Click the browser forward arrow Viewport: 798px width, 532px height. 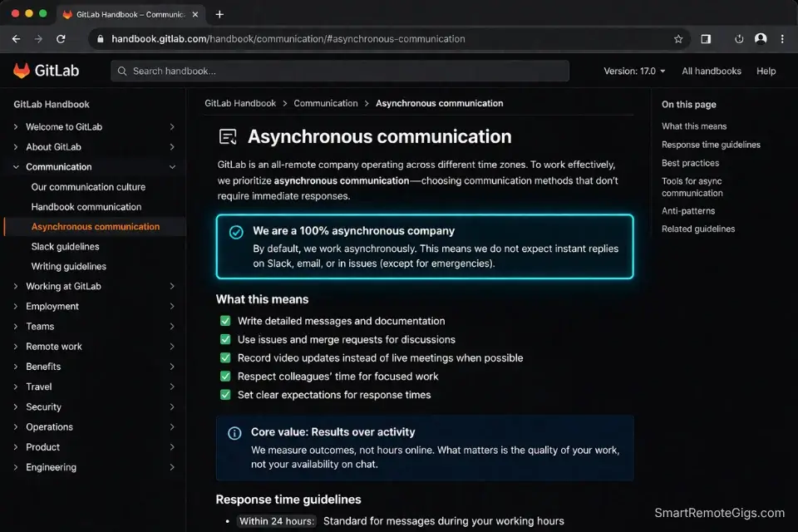tap(39, 39)
